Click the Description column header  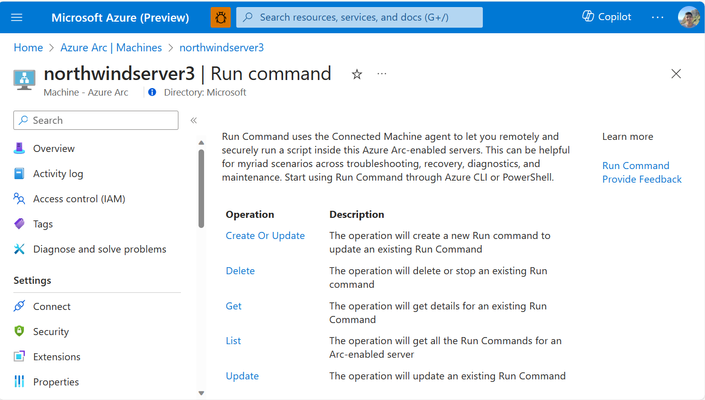click(357, 214)
